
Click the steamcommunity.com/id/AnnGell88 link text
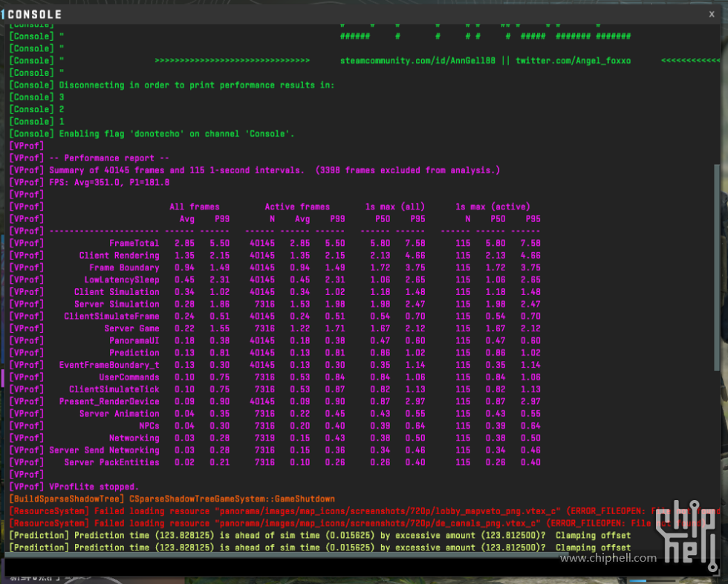click(x=418, y=61)
